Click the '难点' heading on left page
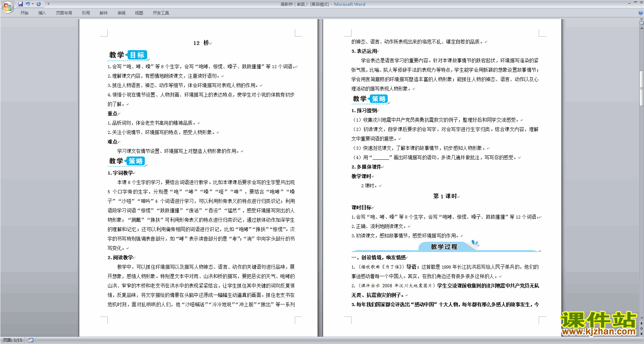Viewport: 644px width, 344px height. [x=112, y=142]
